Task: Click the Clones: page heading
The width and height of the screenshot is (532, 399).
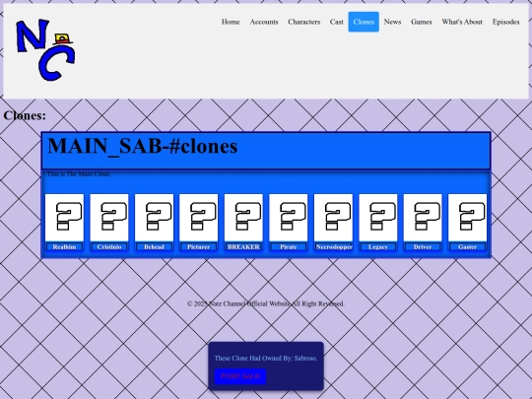Action: (25, 115)
